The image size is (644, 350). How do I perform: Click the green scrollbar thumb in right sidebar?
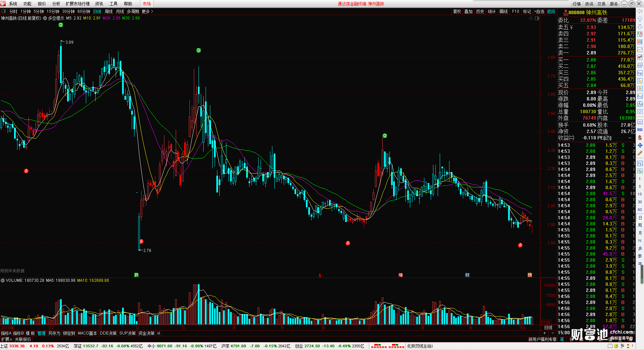pyautogui.click(x=642, y=275)
